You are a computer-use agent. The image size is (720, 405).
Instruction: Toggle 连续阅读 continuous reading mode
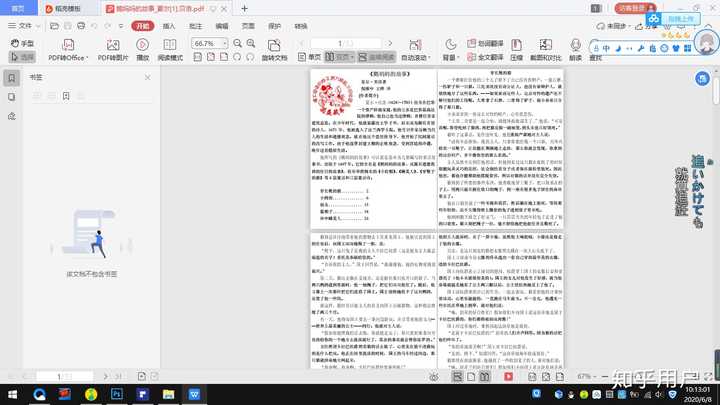376,57
